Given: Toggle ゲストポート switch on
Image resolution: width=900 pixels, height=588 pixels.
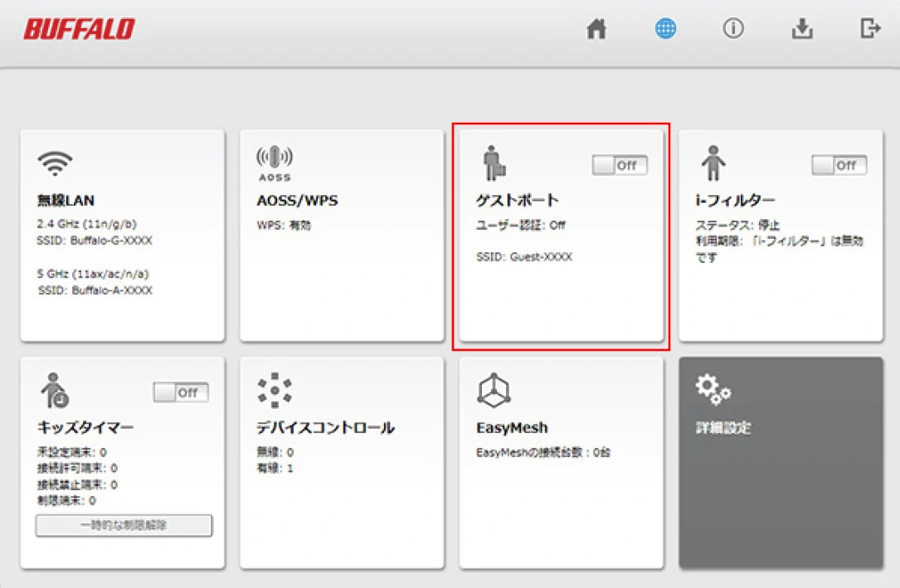Looking at the screenshot, I should pos(620,165).
